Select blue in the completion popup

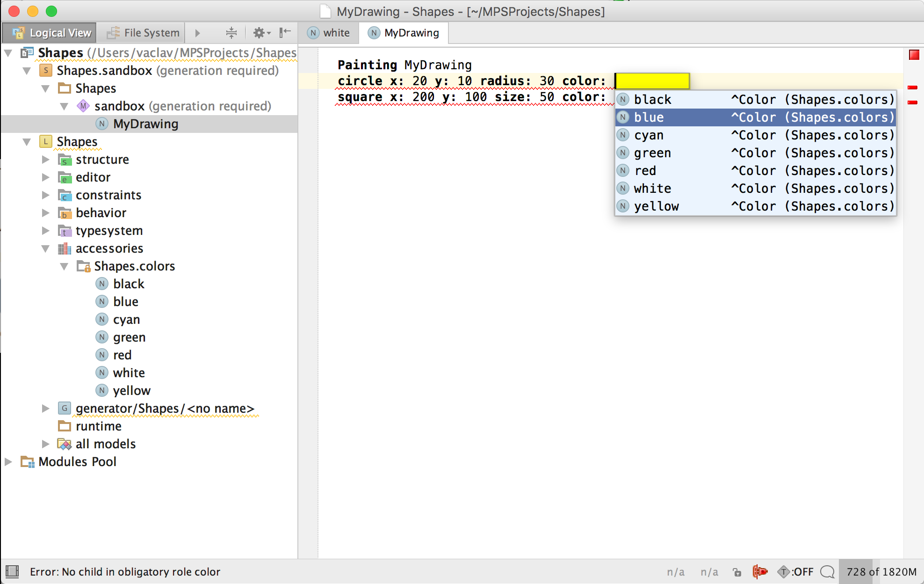click(x=755, y=117)
